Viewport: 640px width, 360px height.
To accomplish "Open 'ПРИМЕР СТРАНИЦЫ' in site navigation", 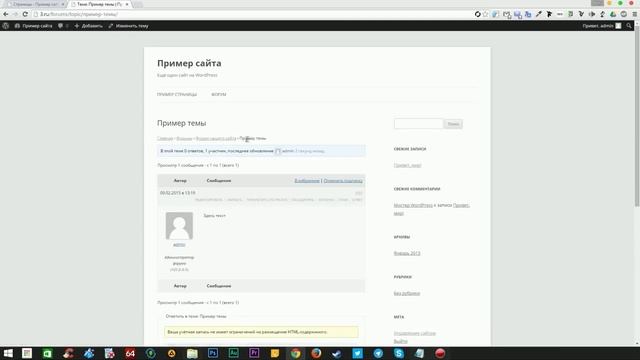I will (x=177, y=94).
